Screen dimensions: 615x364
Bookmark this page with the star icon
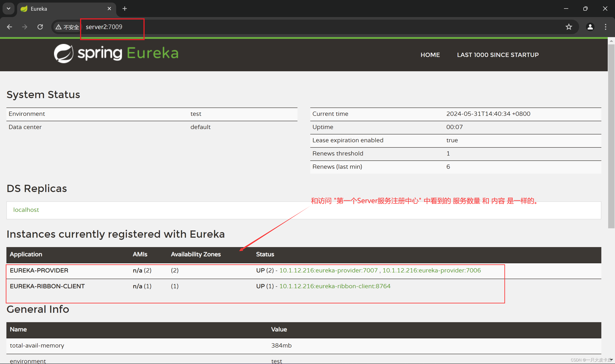(569, 27)
